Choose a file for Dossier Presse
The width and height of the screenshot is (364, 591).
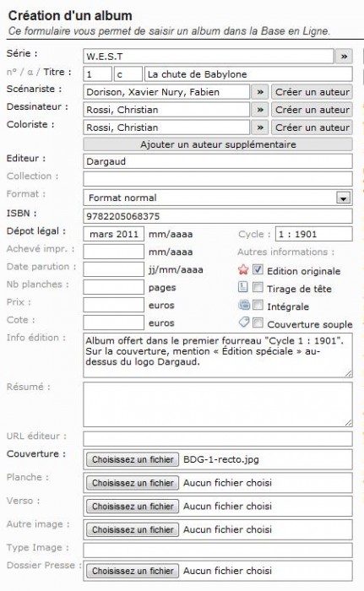pos(133,571)
